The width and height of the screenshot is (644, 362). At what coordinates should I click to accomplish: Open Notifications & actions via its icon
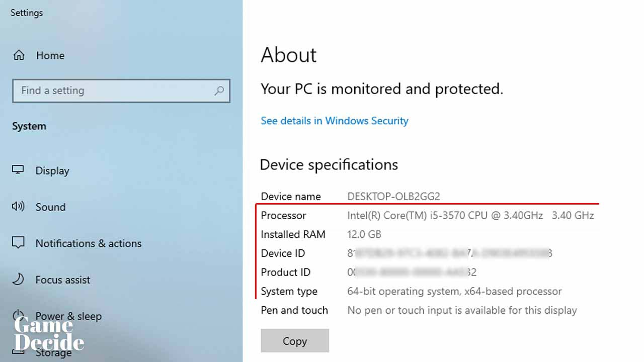[x=18, y=243]
